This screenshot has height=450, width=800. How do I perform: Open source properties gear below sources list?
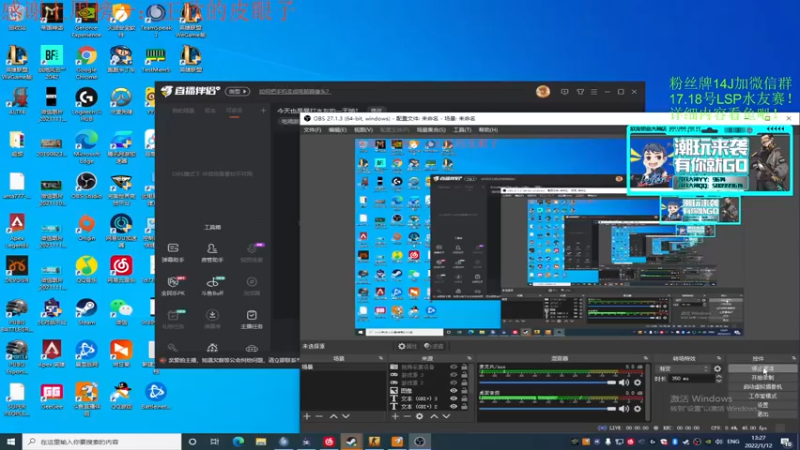click(419, 416)
